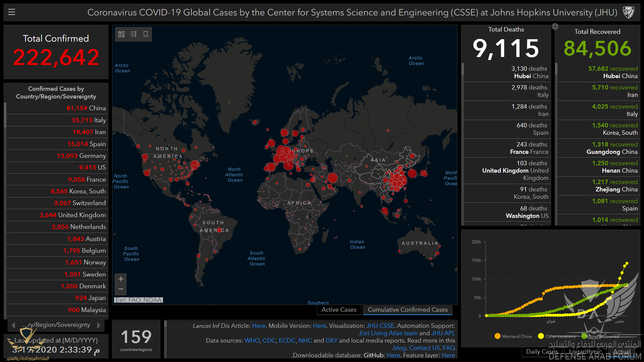Viewport: 644px width, 362px height.
Task: Open the FAQ link
Action: [449, 348]
